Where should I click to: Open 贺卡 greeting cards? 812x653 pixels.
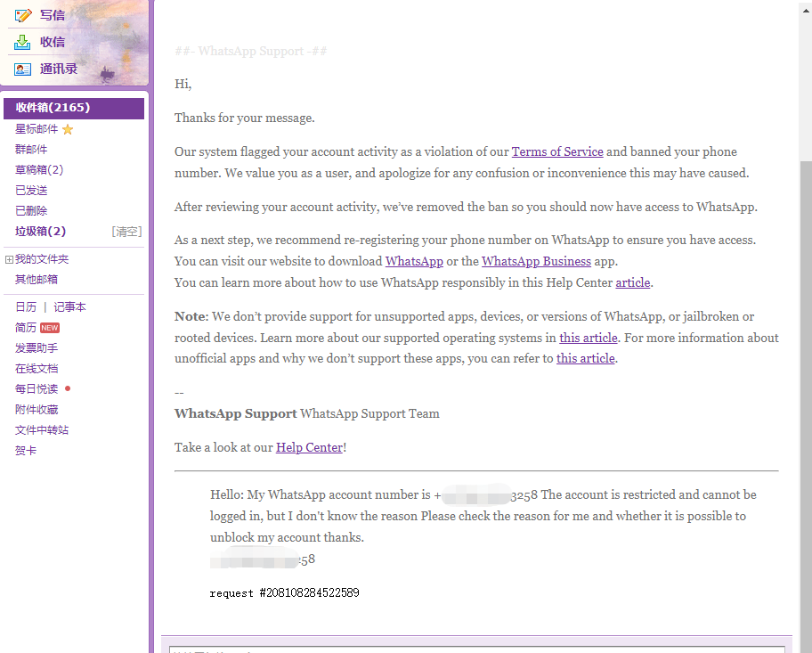(25, 451)
